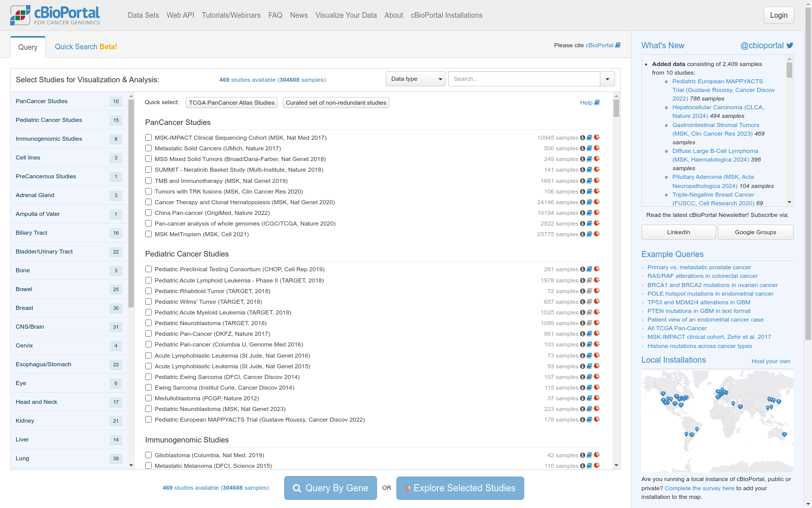Screen dimensions: 812x508
Task: Open info icon for Ewing Sarcoma Institut Curie
Action: pos(583,388)
